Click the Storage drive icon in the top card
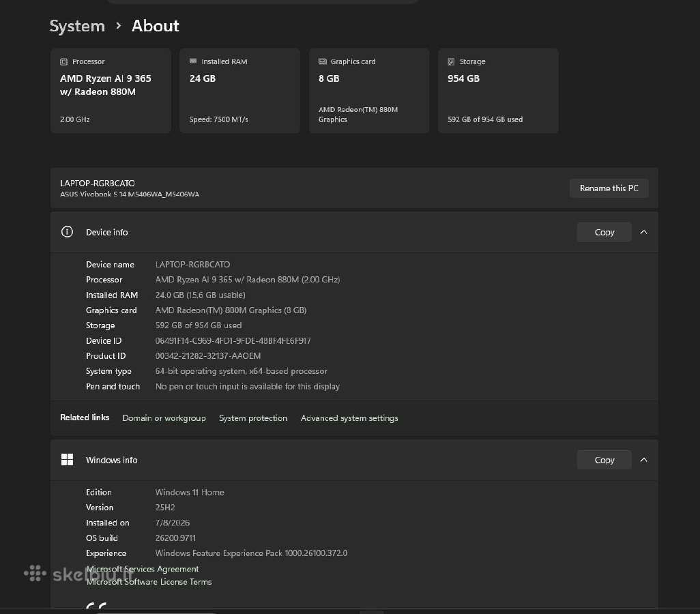This screenshot has height=614, width=700. [x=451, y=61]
